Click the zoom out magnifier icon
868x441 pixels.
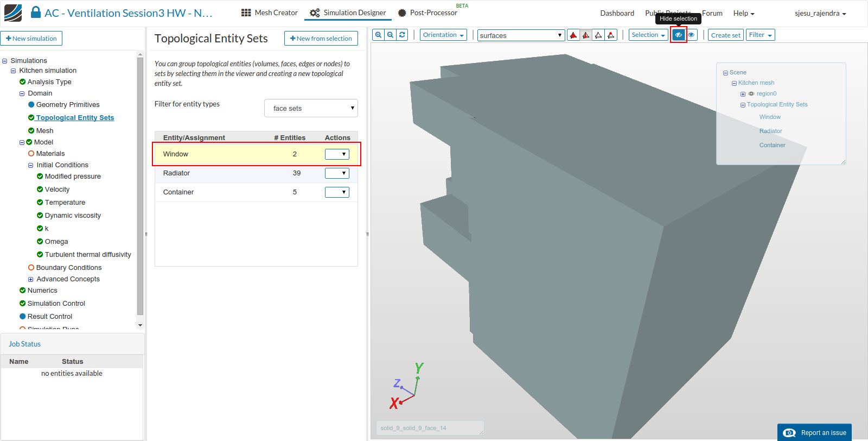click(x=391, y=35)
